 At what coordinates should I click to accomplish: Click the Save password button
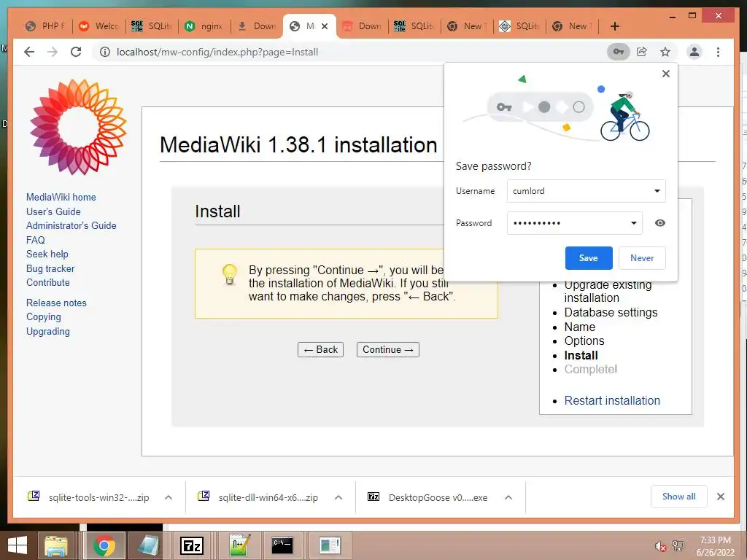pyautogui.click(x=589, y=258)
